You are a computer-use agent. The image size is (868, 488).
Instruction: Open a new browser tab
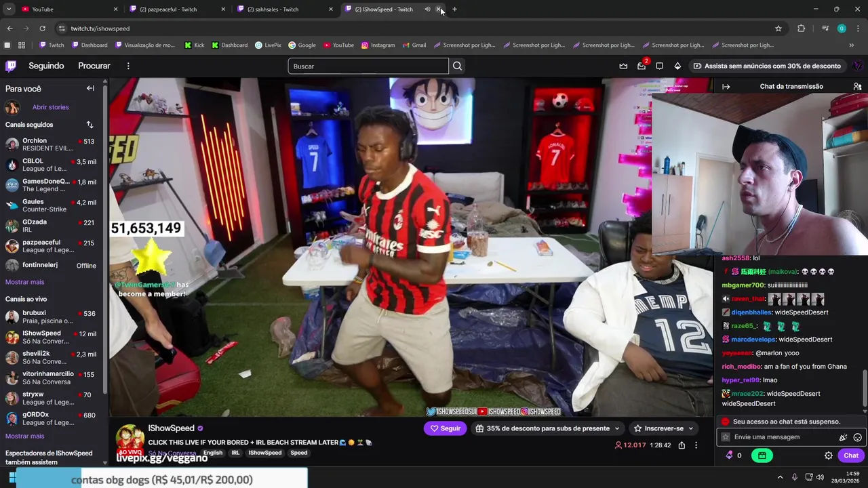coord(454,9)
